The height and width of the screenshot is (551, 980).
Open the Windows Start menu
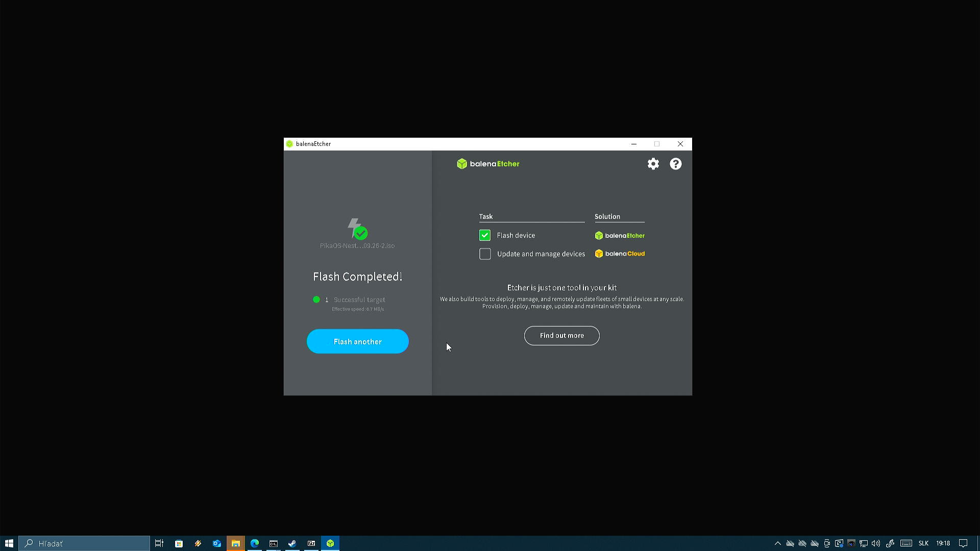[x=9, y=543]
